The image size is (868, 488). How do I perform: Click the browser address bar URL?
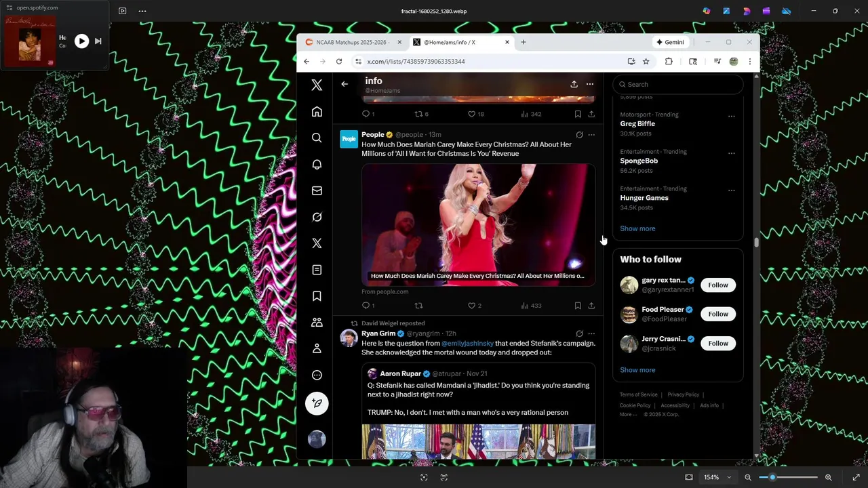416,62
